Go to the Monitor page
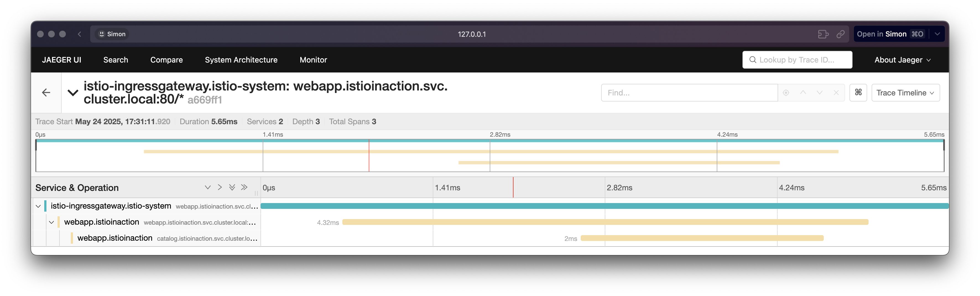 point(313,60)
